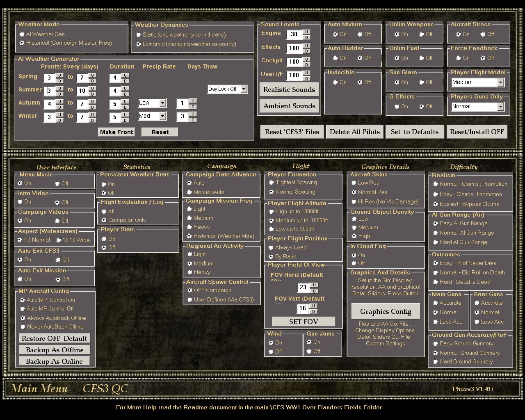Apply settings with SET FOV button
Viewport: 525px width, 420px height.
coord(304,322)
